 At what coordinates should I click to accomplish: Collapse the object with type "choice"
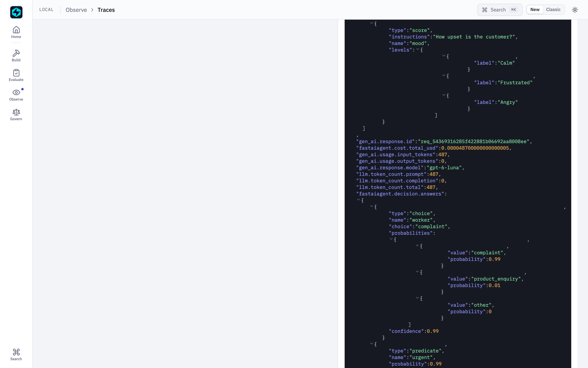pyautogui.click(x=372, y=206)
